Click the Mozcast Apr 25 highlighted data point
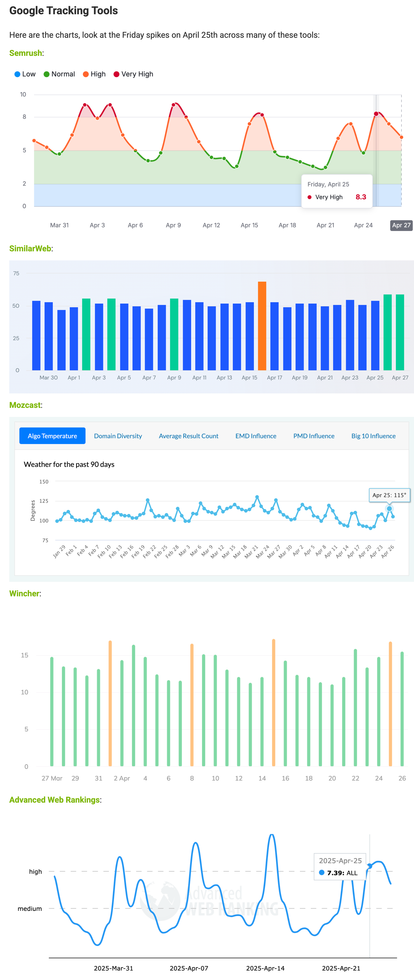The image size is (414, 980). point(389,509)
